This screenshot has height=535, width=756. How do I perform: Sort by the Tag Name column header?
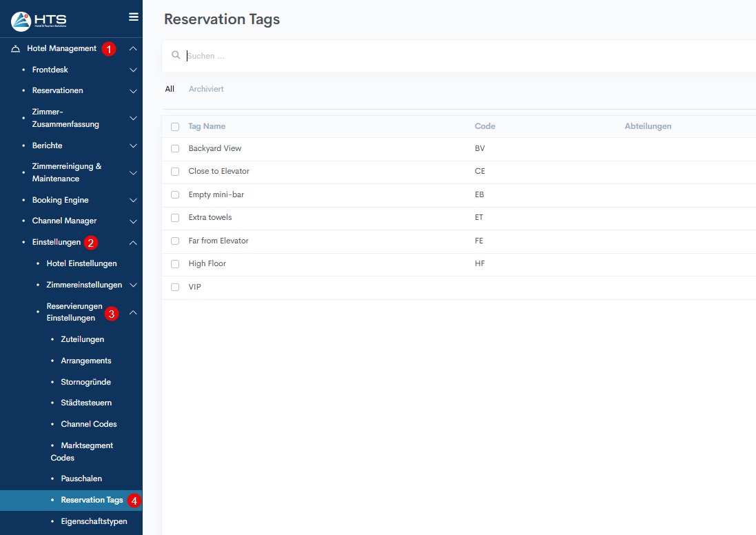click(207, 126)
